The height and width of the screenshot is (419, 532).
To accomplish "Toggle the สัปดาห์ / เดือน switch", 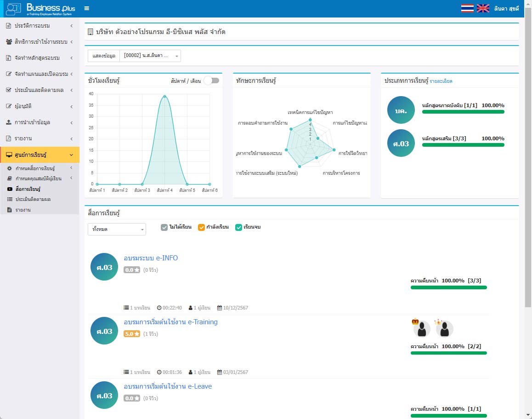I will pyautogui.click(x=212, y=80).
